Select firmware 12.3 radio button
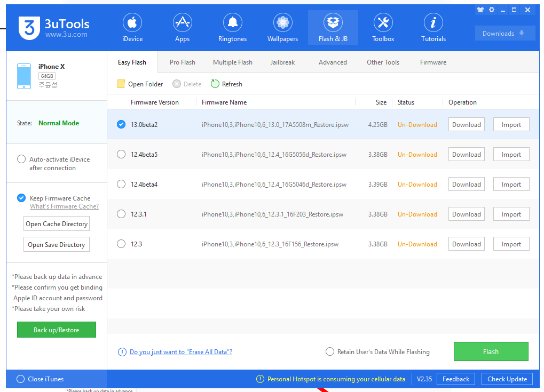 pyautogui.click(x=121, y=244)
